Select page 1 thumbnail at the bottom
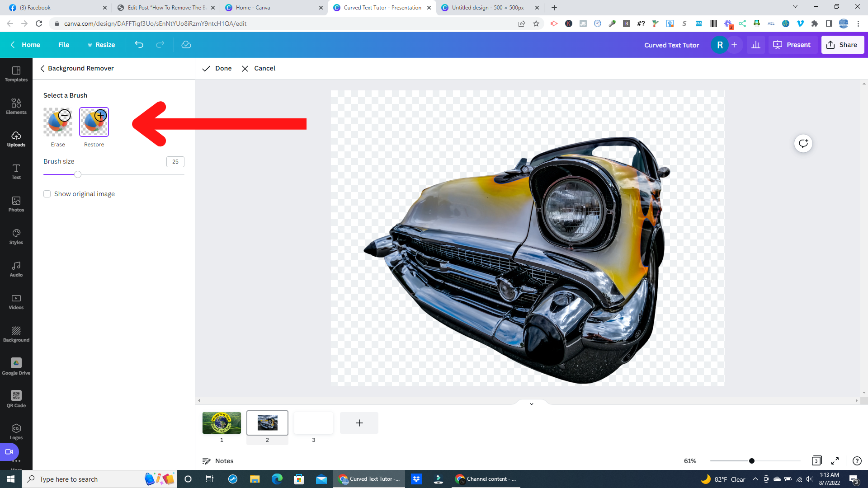The image size is (868, 488). click(222, 423)
